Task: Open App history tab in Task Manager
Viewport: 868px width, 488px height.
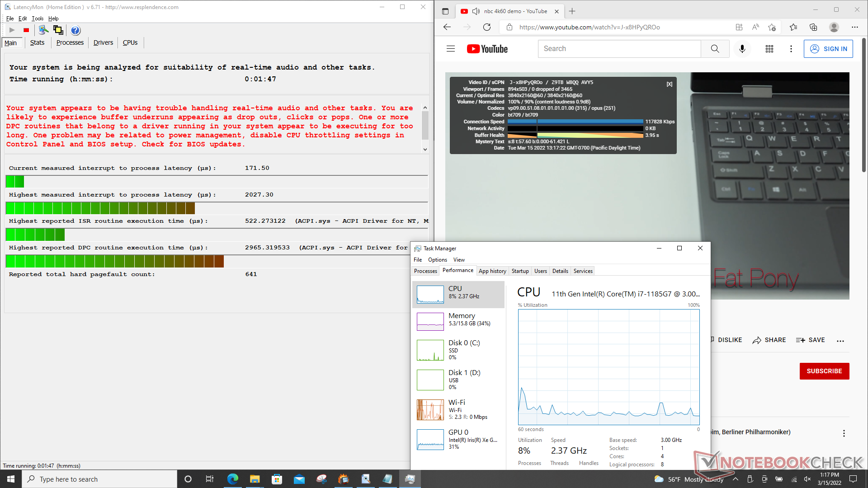Action: (492, 271)
